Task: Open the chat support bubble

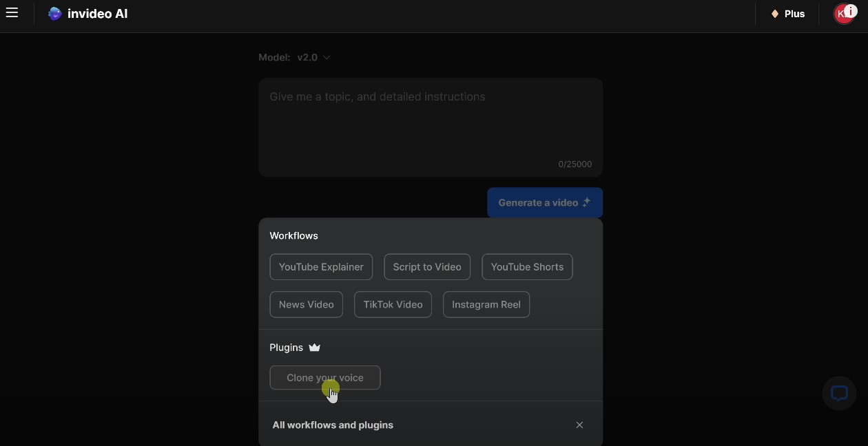Action: click(839, 394)
